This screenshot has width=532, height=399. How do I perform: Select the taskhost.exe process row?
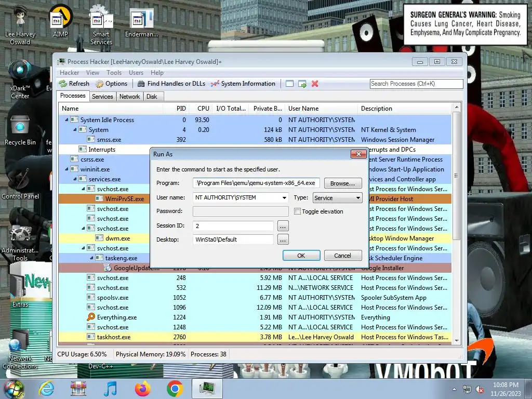255,337
